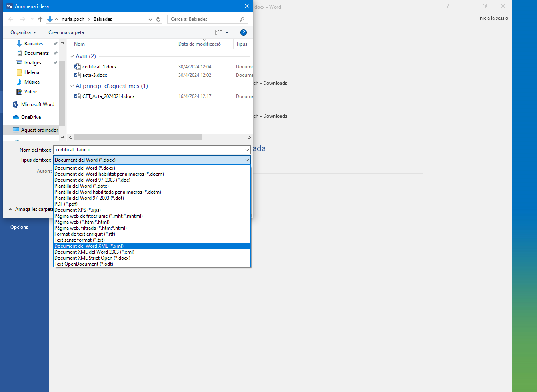Choose Text OpenDocument (*.odt) format

[x=84, y=264]
